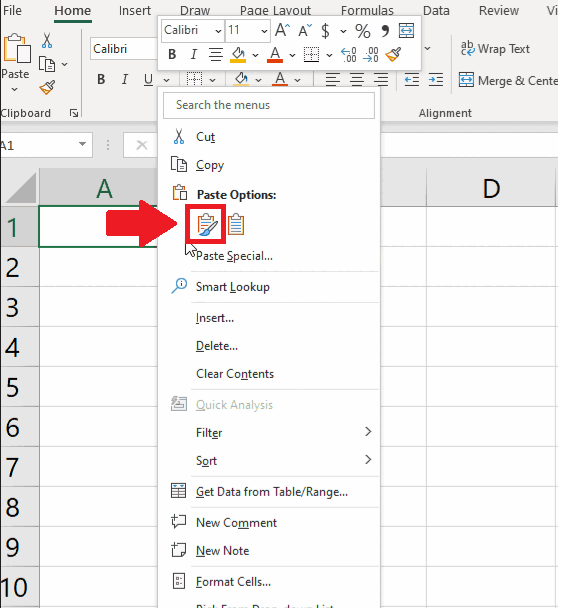Toggle Bold in the mini toolbar

point(173,54)
